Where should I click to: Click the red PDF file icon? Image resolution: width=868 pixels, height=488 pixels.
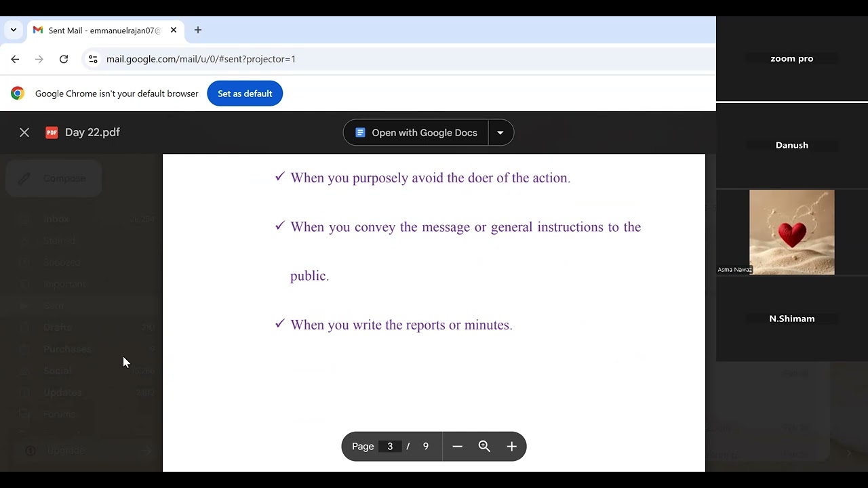pos(52,132)
